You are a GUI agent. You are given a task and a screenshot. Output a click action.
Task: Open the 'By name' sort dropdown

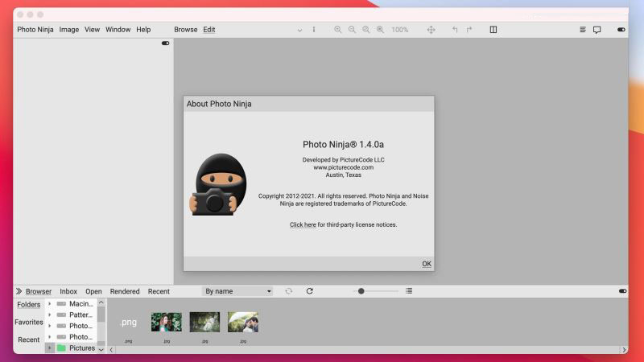coord(237,291)
